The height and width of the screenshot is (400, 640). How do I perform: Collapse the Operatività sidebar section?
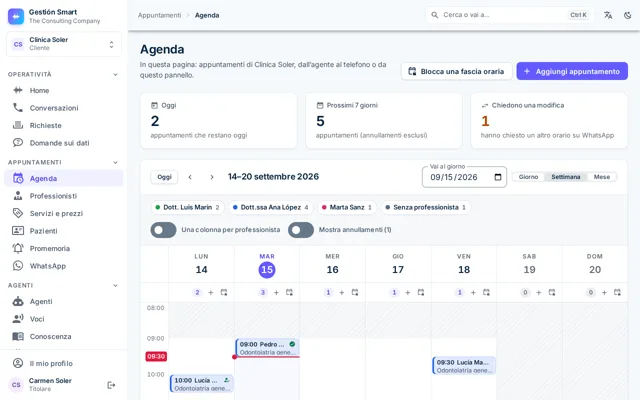(x=116, y=74)
